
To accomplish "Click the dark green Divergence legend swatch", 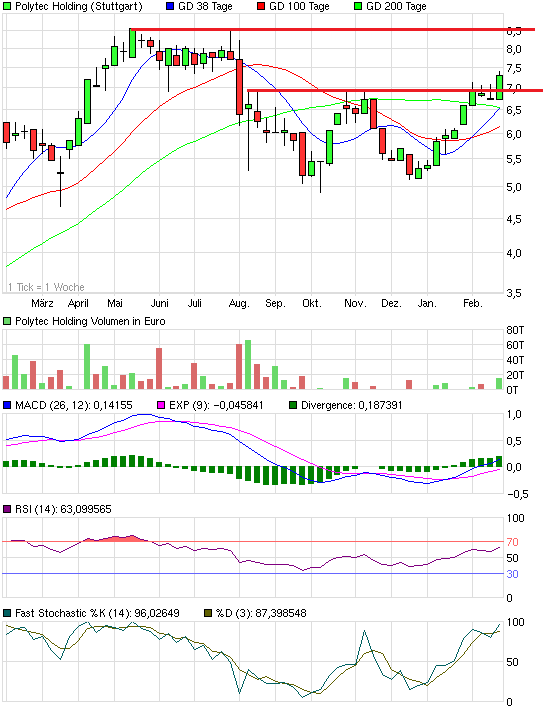I will coord(293,405).
